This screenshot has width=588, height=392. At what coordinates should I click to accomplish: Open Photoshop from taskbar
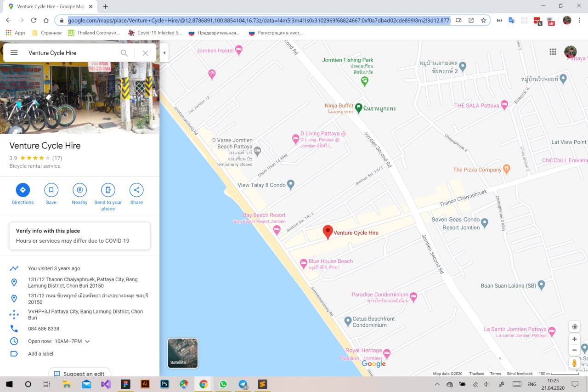pos(164,384)
